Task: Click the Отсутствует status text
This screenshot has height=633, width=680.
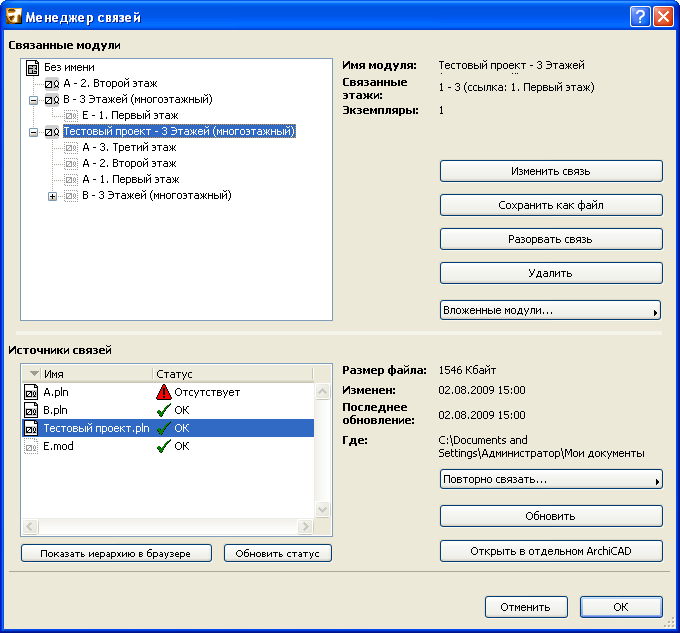Action: tap(207, 392)
